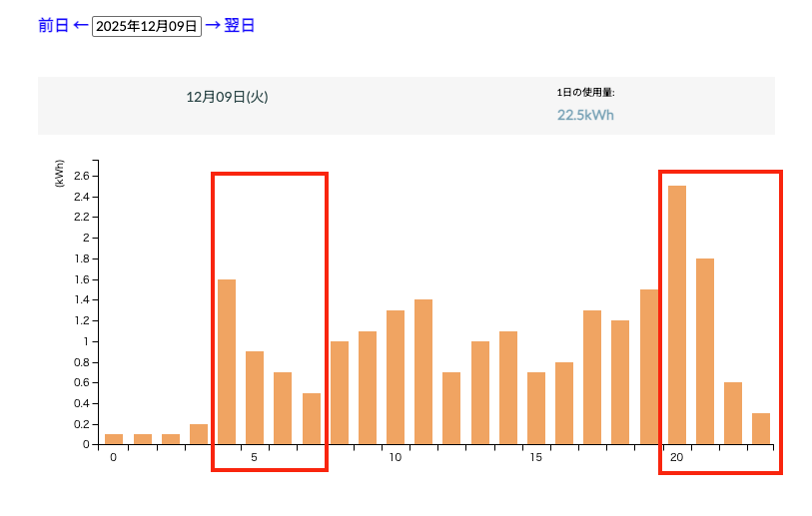Click the 12月09日(火) date heading
The height and width of the screenshot is (516, 812).
pos(227,97)
